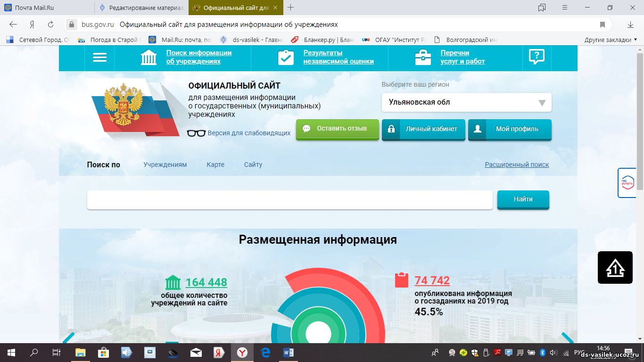Image resolution: width=644 pixels, height=362 pixels.
Task: Click the briefcase icon for services lists
Action: click(x=423, y=58)
